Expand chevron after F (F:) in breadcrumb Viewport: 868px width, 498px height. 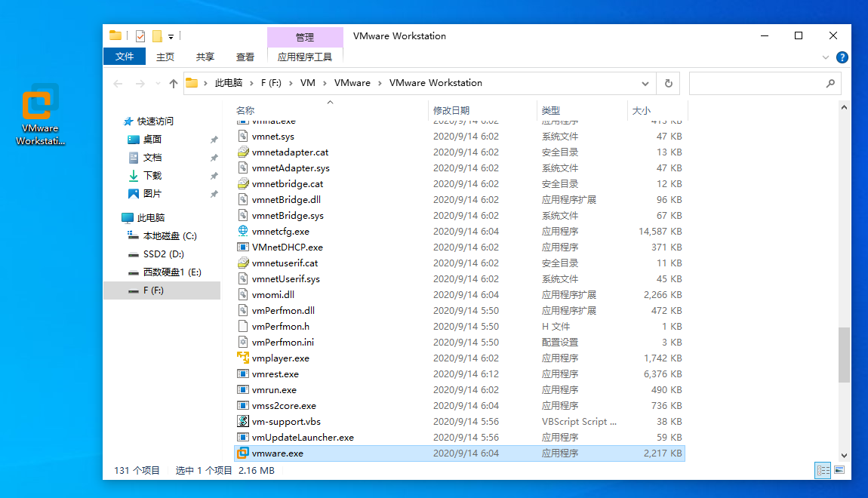click(x=291, y=83)
